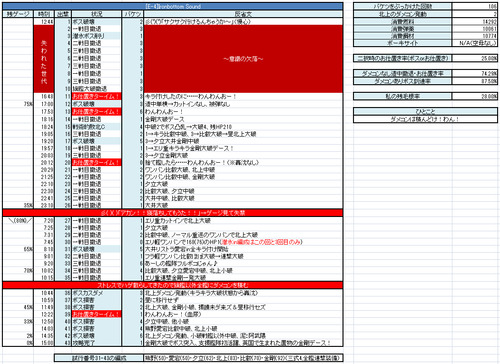Select the 74.29% value cell
Viewport: 500px width, 364px height.
point(475,73)
